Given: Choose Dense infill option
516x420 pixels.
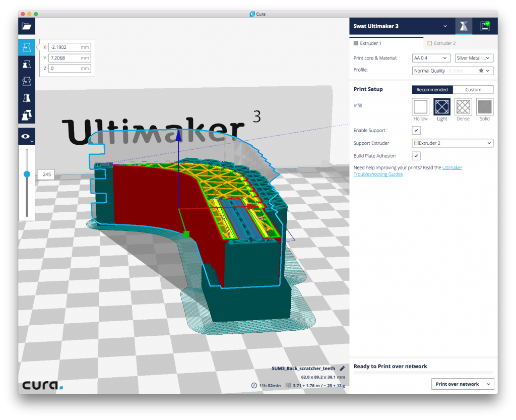Looking at the screenshot, I should point(464,107).
